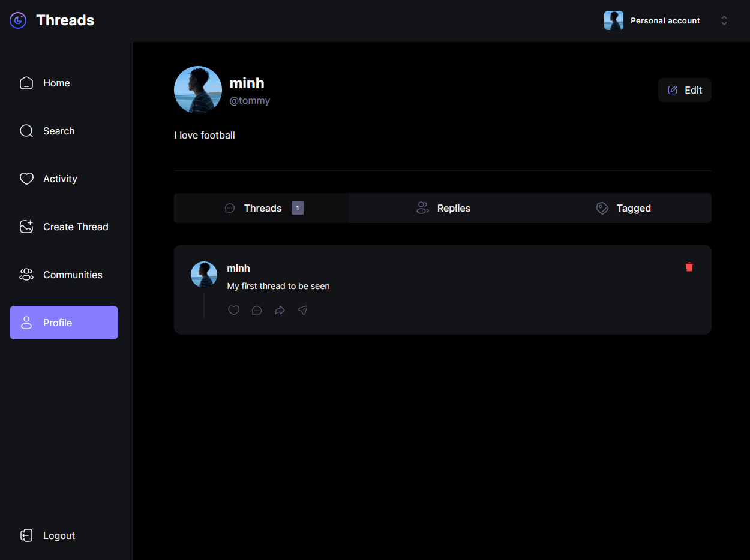
Task: Click the @tommy username
Action: tap(250, 101)
